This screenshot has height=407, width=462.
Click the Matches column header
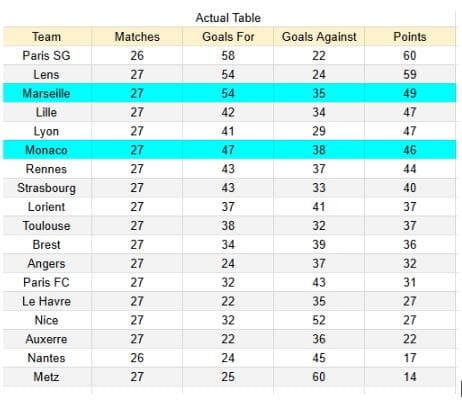[137, 37]
